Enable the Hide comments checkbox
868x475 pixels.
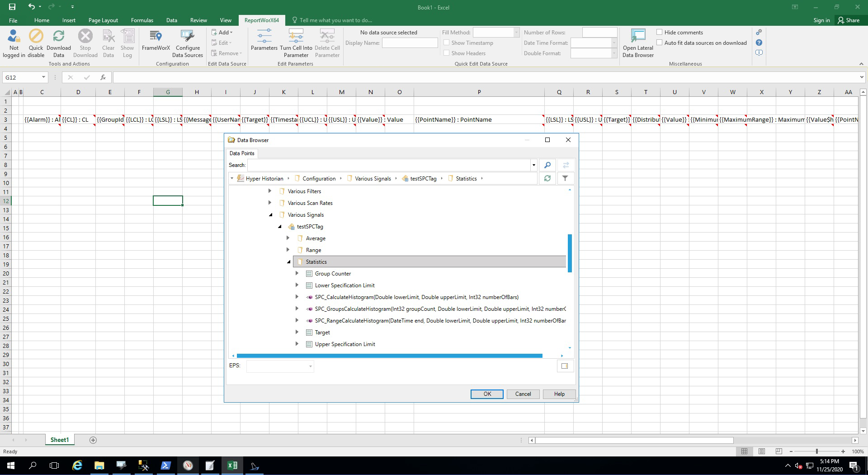tap(660, 32)
